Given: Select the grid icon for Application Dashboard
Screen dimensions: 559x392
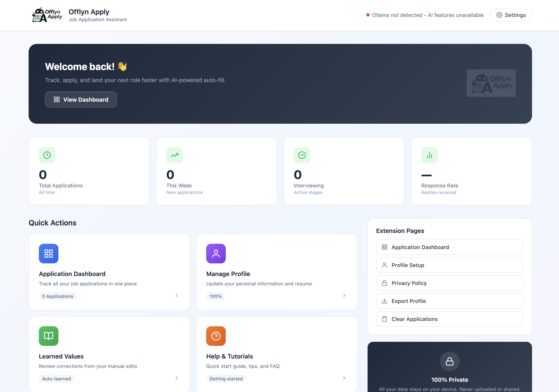Looking at the screenshot, I should pyautogui.click(x=48, y=254).
